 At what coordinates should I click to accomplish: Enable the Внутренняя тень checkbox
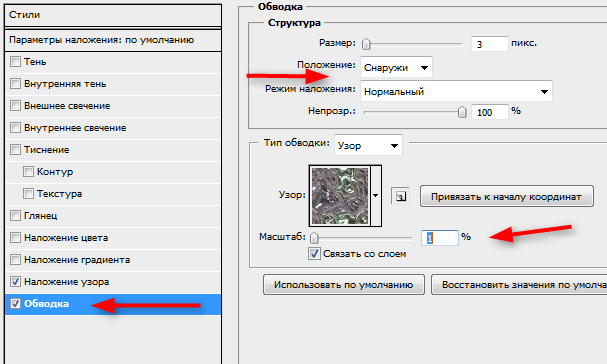tap(15, 84)
